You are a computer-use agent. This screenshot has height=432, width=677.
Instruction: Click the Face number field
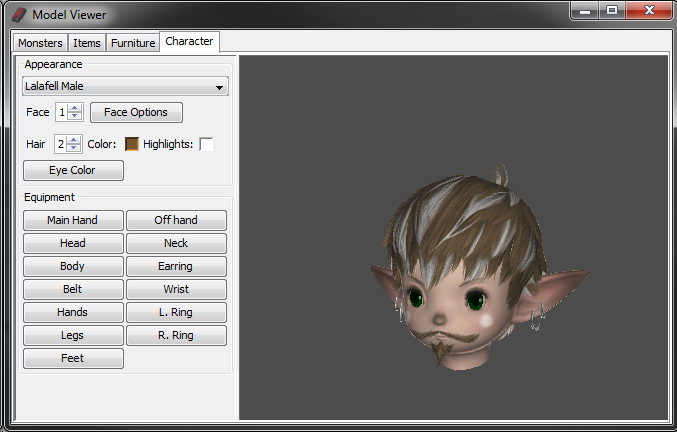[x=62, y=112]
